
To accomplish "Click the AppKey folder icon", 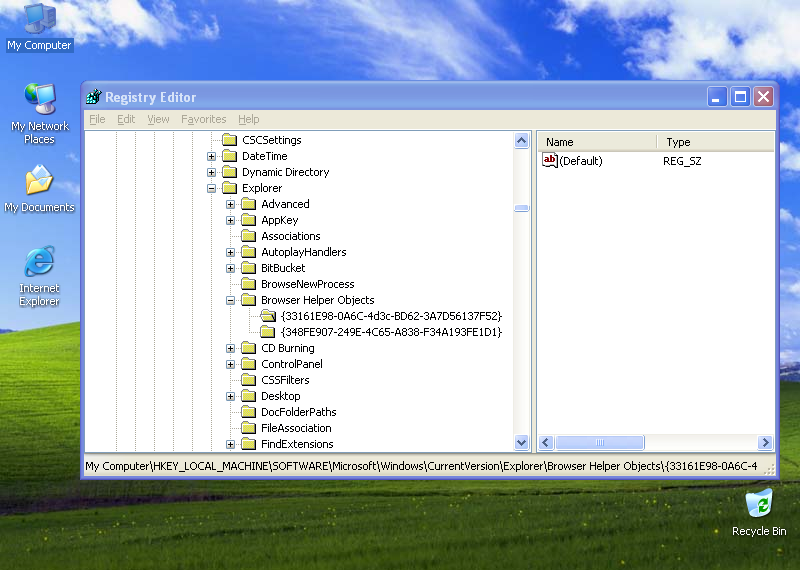I will pyautogui.click(x=248, y=220).
